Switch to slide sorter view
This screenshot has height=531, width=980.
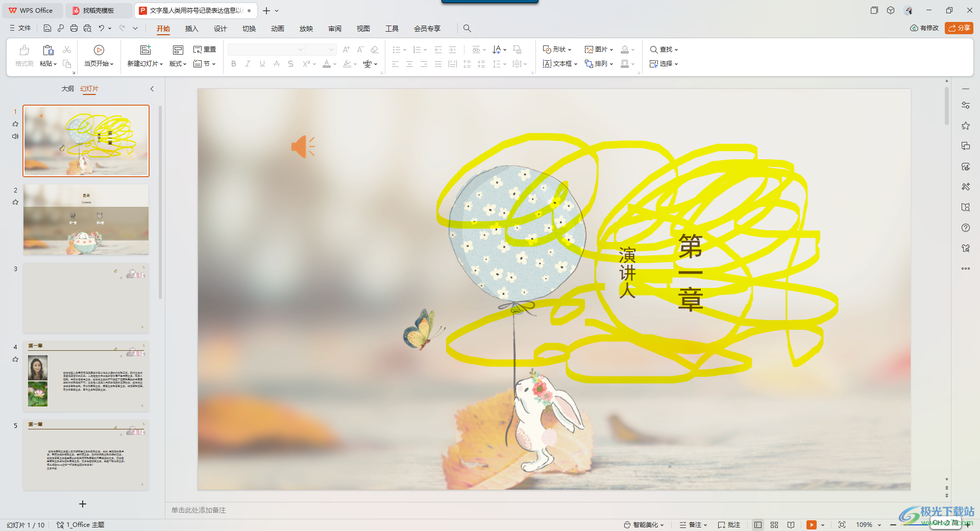[x=774, y=525]
